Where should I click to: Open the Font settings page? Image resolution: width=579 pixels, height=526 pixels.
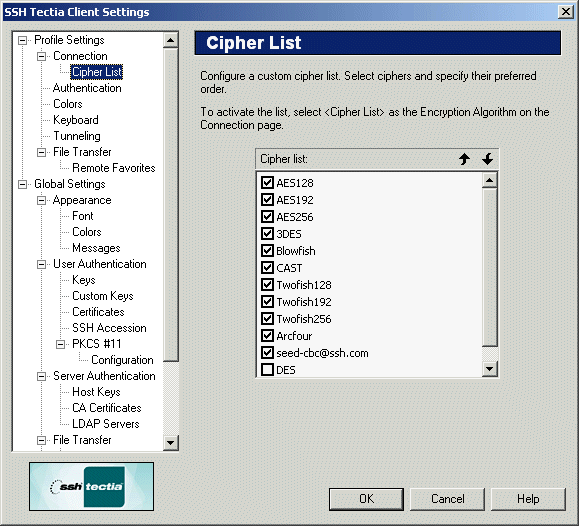tap(83, 216)
